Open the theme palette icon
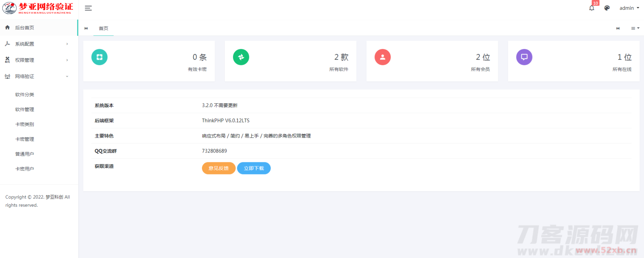The width and height of the screenshot is (644, 258). click(x=607, y=8)
